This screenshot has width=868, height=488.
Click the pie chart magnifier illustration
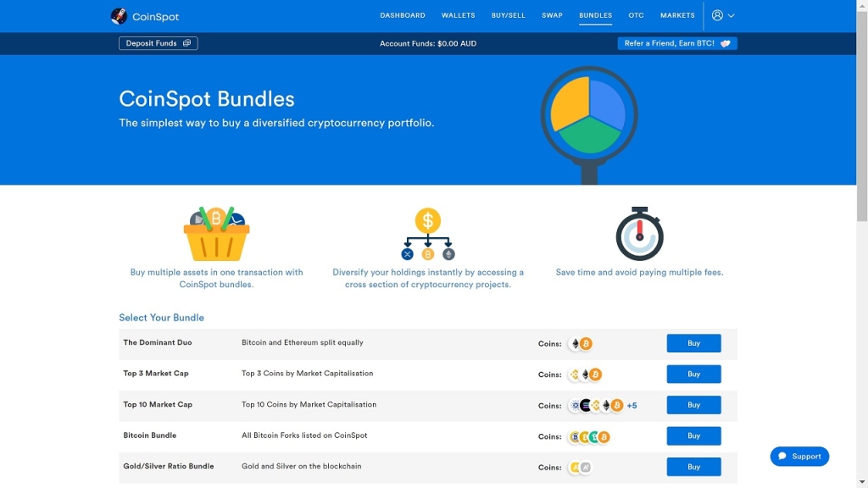point(589,125)
